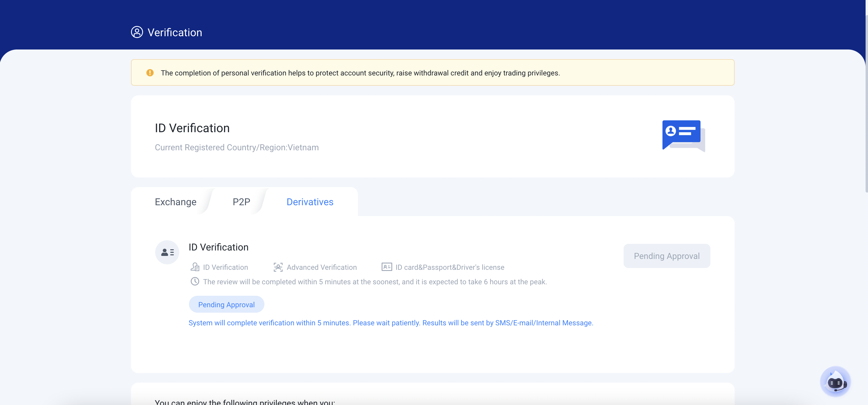Click the ID card and passport icon

click(x=387, y=267)
